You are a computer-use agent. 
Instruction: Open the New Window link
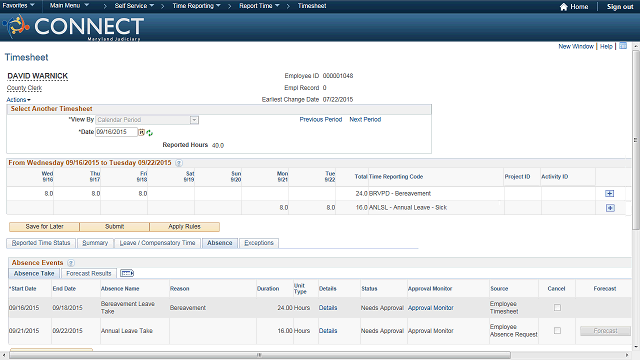point(576,47)
